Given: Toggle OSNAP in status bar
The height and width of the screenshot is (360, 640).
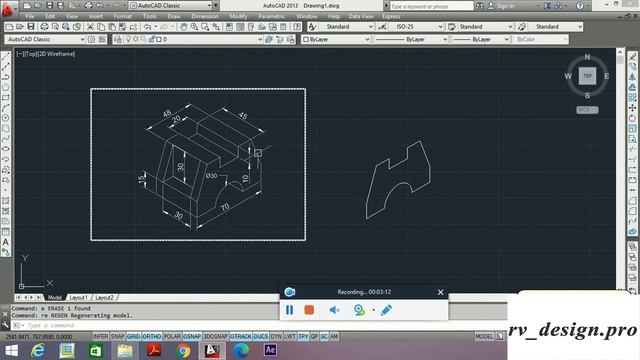Looking at the screenshot, I should pyautogui.click(x=192, y=336).
